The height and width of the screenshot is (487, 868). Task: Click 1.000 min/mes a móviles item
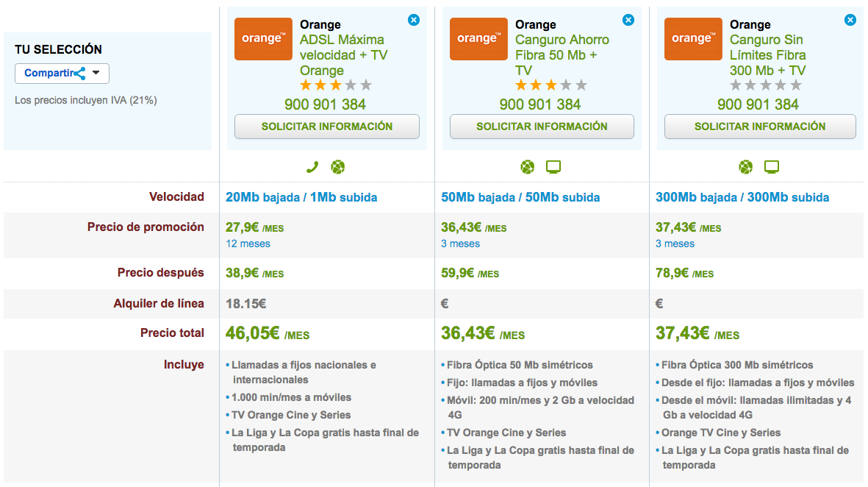click(291, 397)
